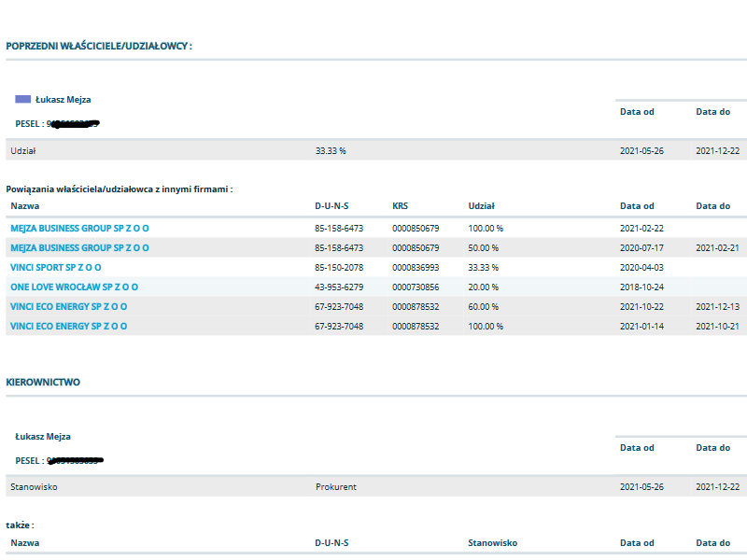The width and height of the screenshot is (747, 560).
Task: Select the POPRZEDNI WŁAŚCICIELE/UDZIAŁOWCY heading
Action: coord(99,46)
